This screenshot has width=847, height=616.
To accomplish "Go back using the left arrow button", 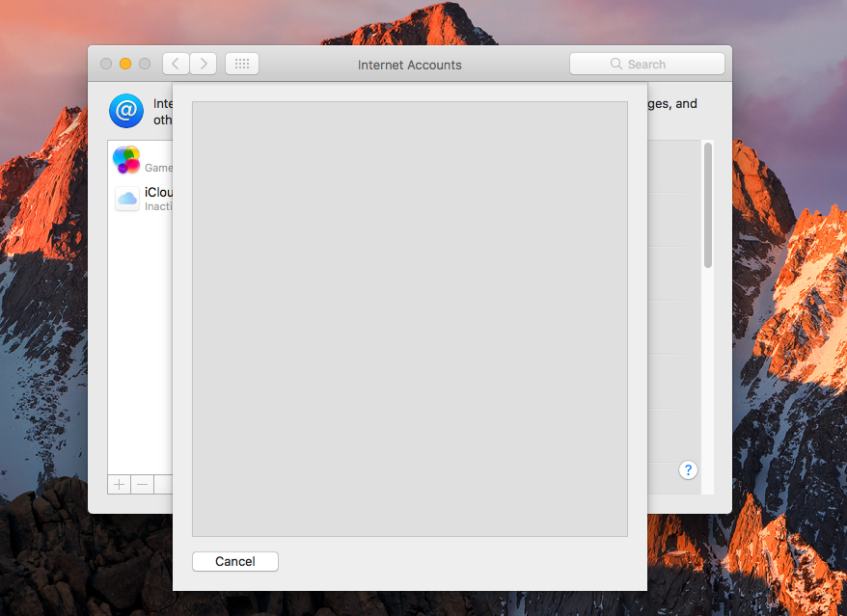I will 176,65.
